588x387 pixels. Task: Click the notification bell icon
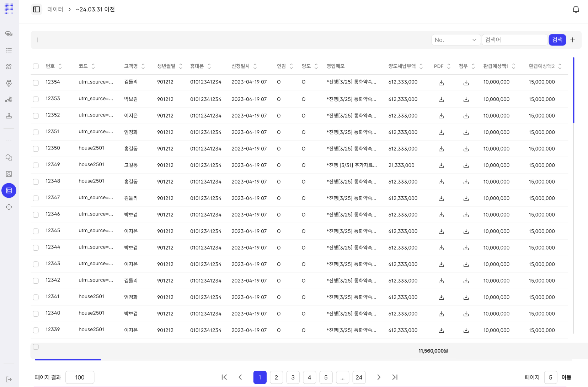point(576,10)
